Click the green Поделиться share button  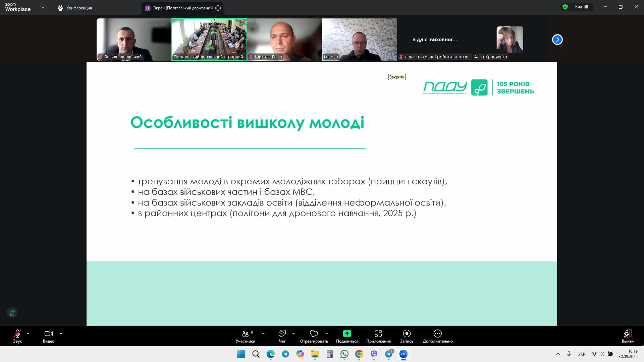click(347, 334)
